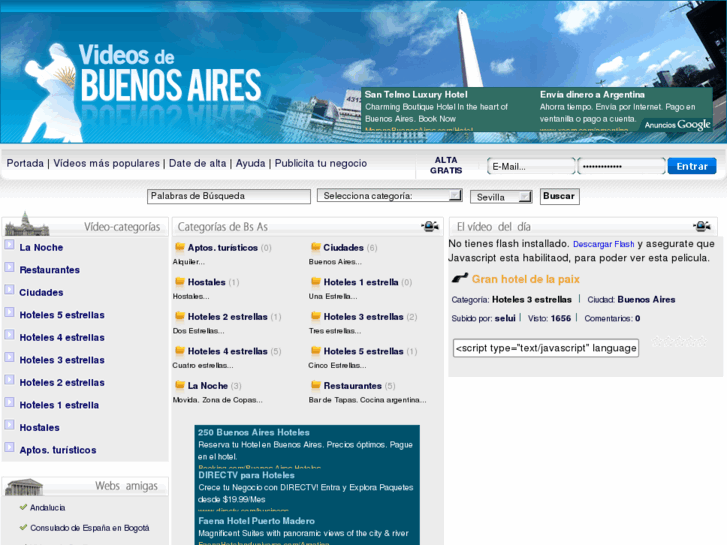
Task: Open Andalucia link under Webs amigas
Action: (47, 507)
